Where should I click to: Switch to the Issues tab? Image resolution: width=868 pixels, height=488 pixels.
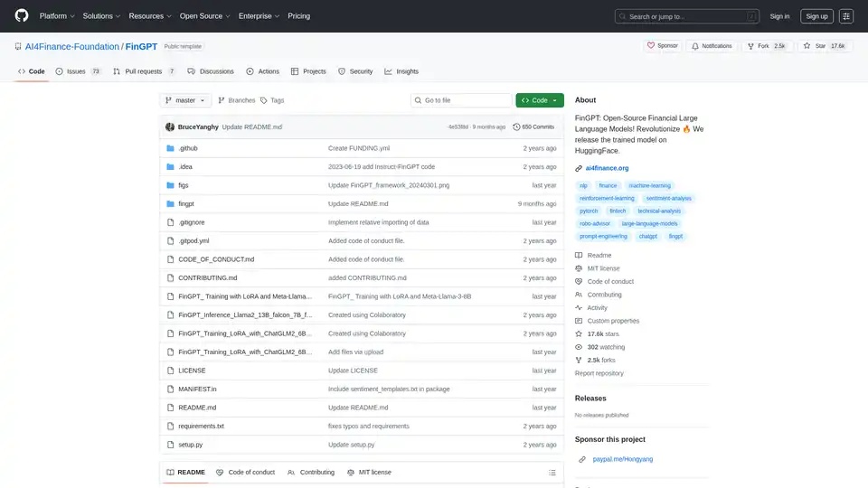(78, 71)
